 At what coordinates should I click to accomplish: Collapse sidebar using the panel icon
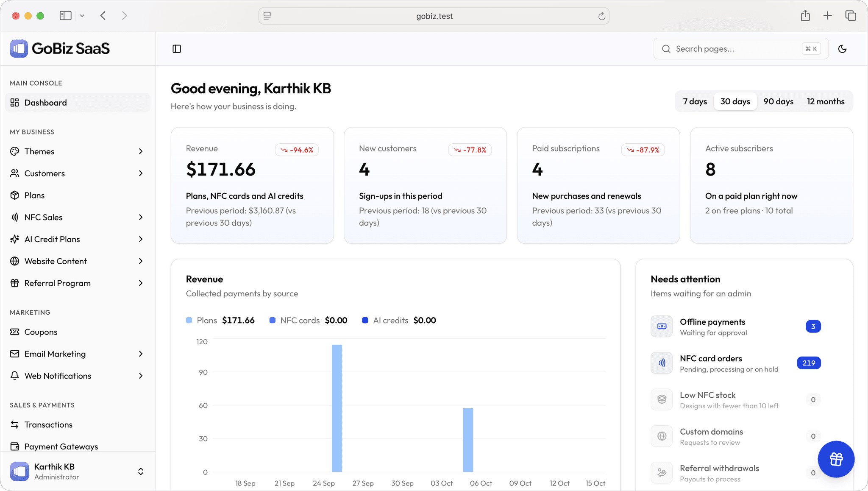177,49
